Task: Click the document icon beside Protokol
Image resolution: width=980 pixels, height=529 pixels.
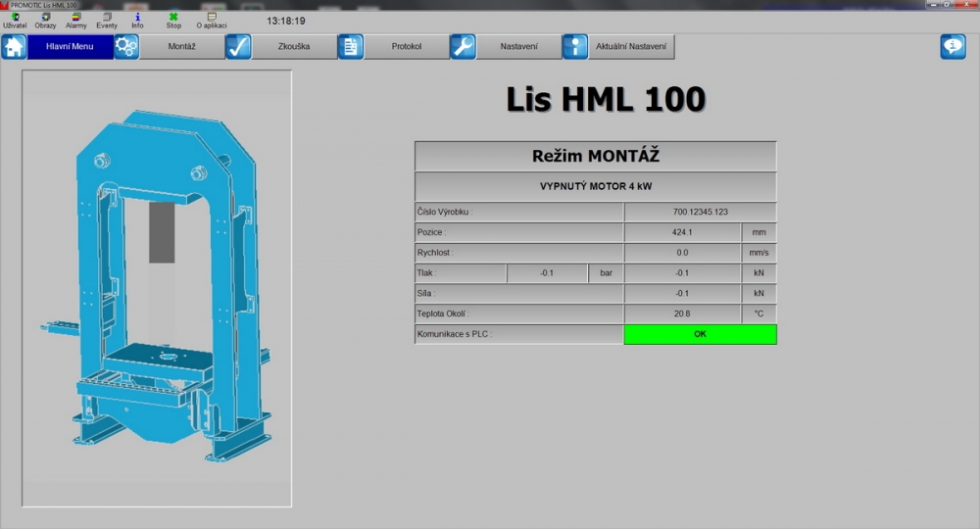Action: pos(351,47)
